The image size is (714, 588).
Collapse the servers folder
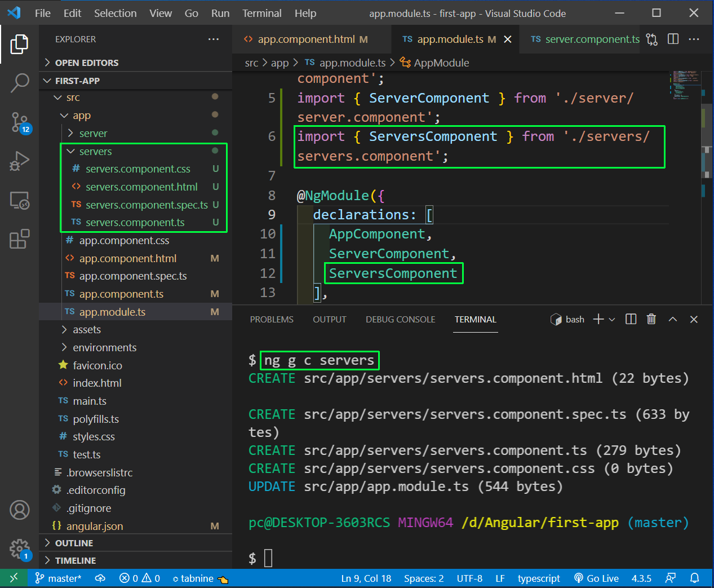(x=135, y=151)
